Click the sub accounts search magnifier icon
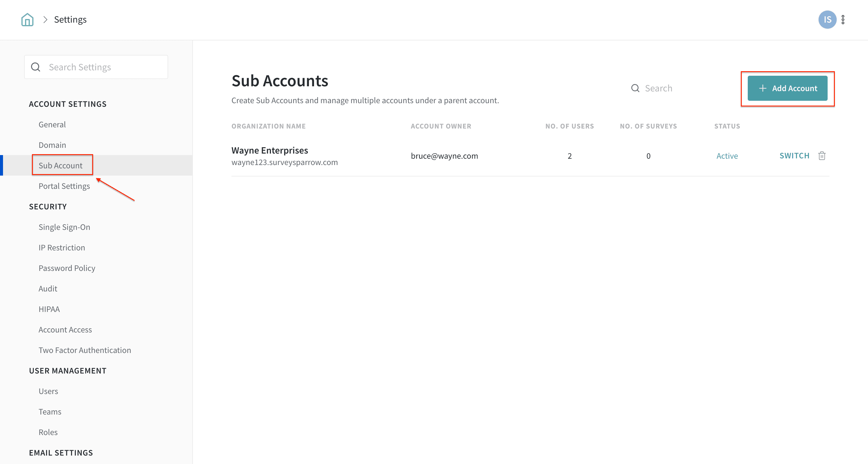 pyautogui.click(x=635, y=88)
